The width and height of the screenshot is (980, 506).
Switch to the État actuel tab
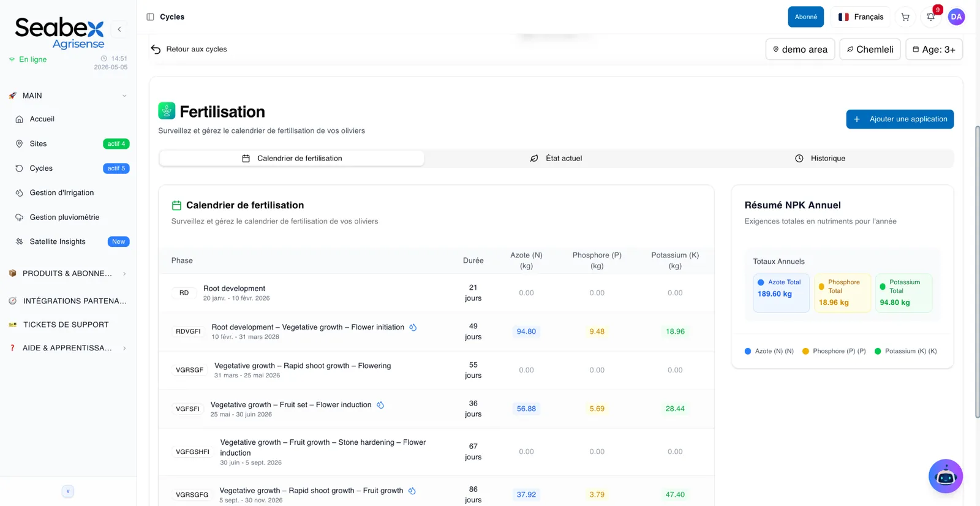click(x=556, y=159)
